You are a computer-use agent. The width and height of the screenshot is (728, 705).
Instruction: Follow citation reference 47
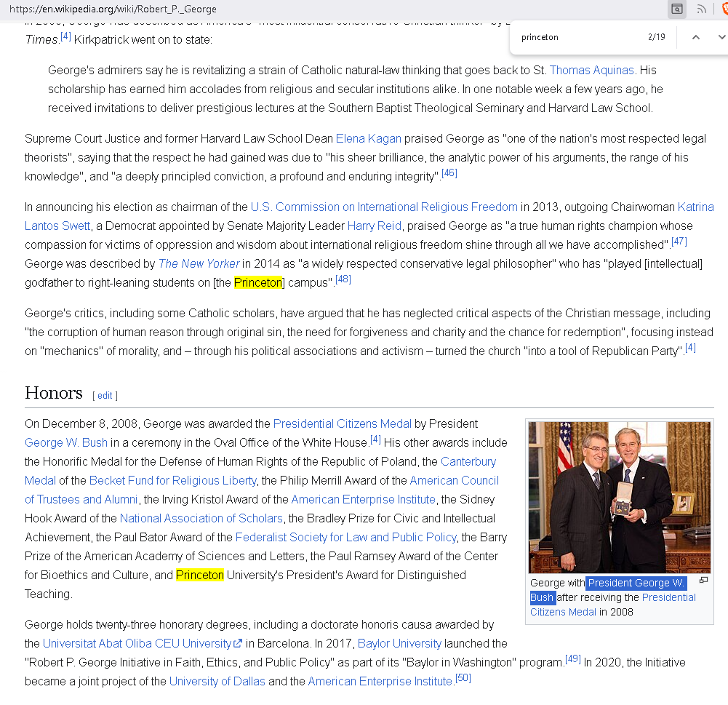click(x=679, y=242)
